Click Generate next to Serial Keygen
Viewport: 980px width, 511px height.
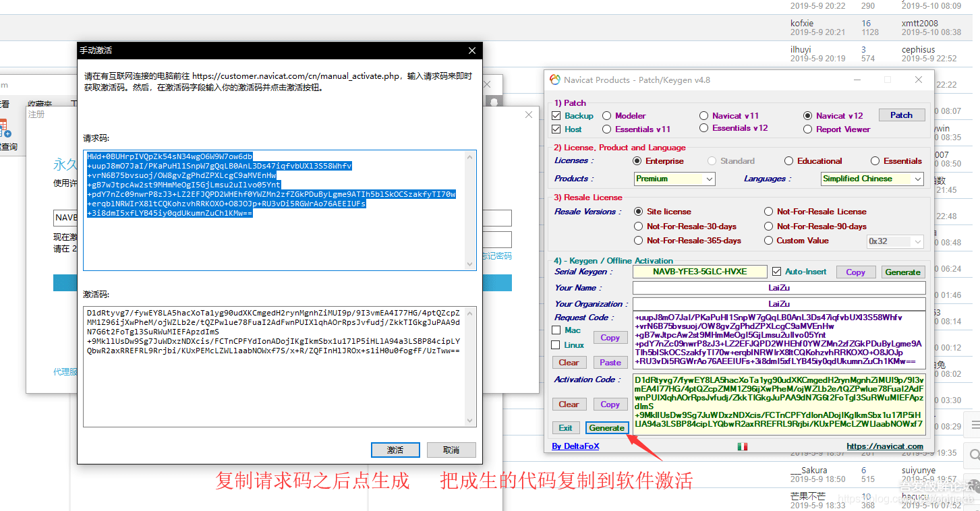point(902,272)
